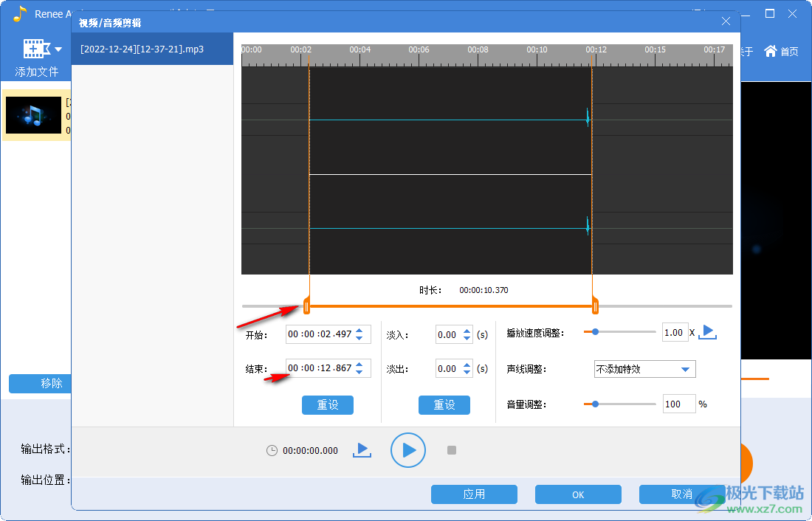Open the 首页 home page icon
Screen dimensions: 812x521
click(780, 51)
